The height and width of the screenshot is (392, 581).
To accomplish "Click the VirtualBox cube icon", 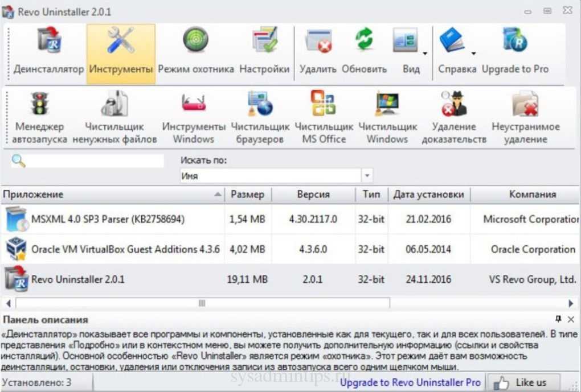I will 17,249.
